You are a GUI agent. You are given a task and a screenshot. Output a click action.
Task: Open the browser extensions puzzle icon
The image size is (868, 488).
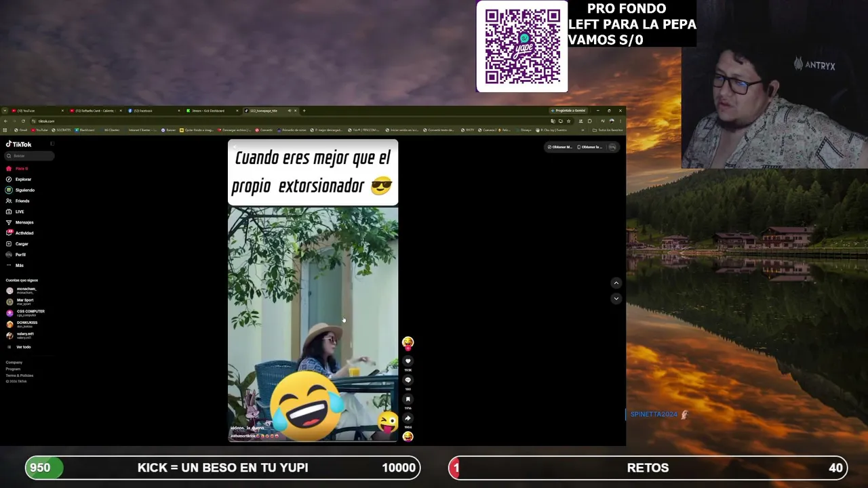[590, 121]
